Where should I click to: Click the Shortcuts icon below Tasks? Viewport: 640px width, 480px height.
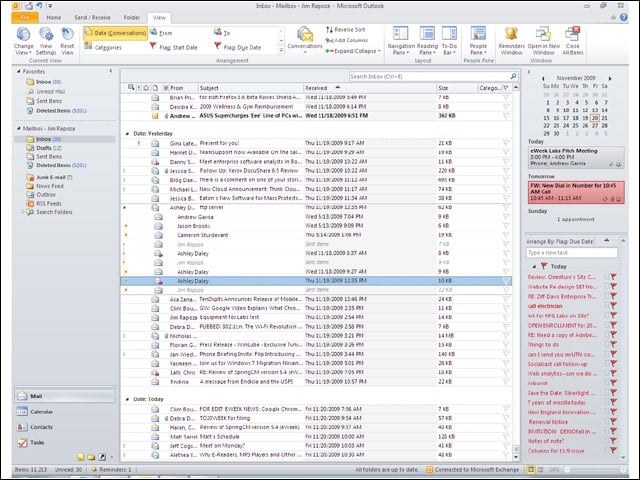tap(102, 457)
